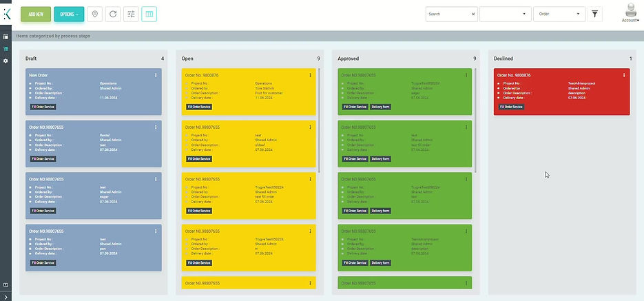
Task: Click Fill Order Service on New Order card
Action: pyautogui.click(x=43, y=107)
